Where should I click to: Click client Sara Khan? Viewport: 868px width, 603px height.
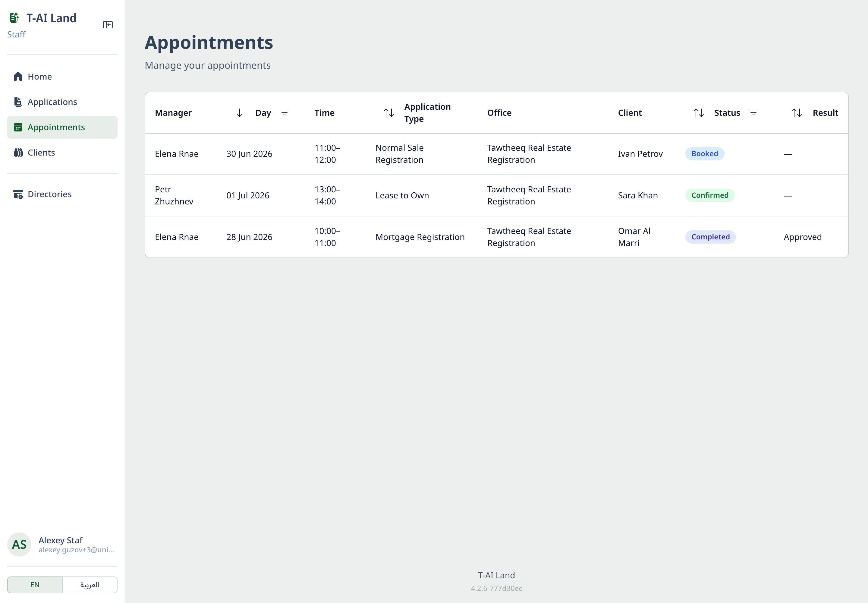[x=638, y=195]
